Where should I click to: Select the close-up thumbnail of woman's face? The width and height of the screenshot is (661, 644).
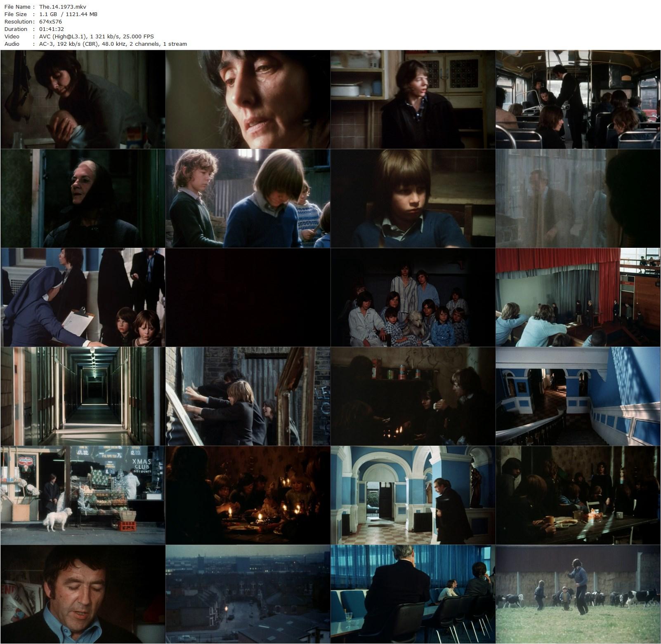coord(248,99)
